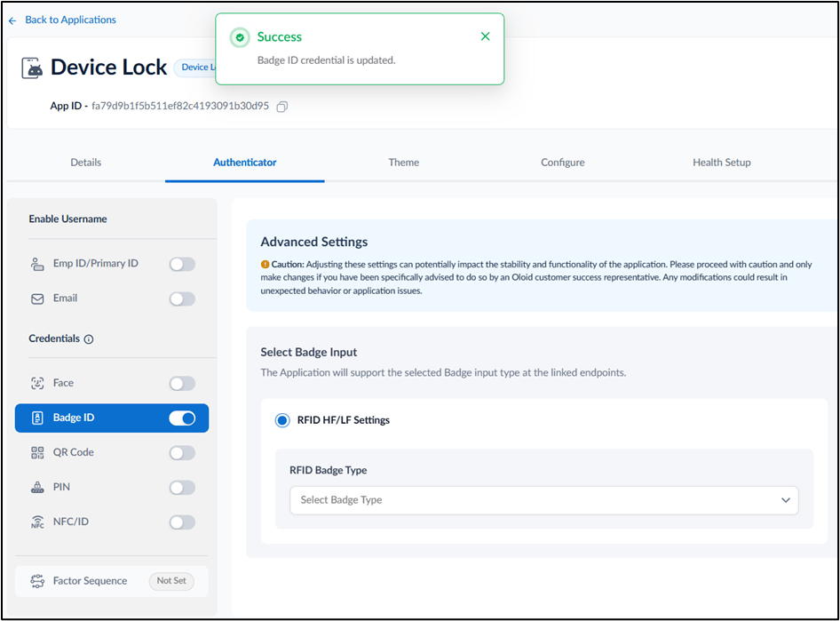Copy the App ID using copy icon

[281, 107]
